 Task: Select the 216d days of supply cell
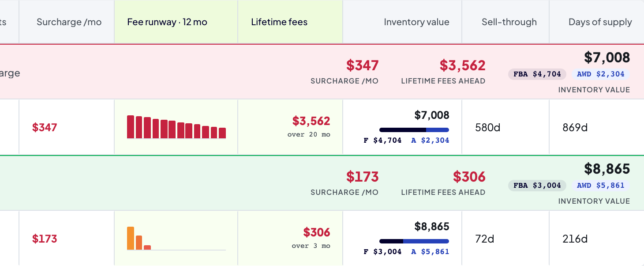point(596,239)
